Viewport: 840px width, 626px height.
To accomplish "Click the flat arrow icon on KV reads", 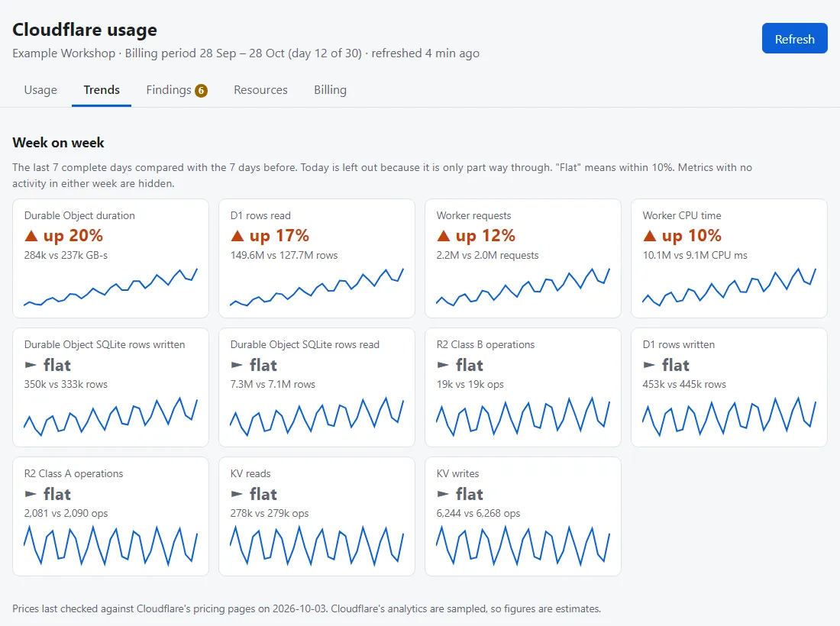I will coord(237,494).
